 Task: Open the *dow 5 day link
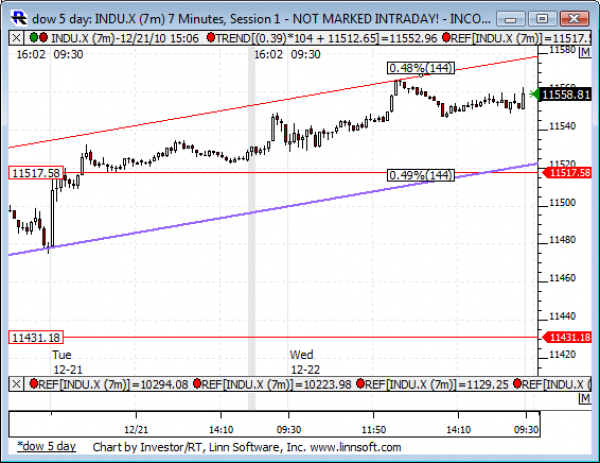click(47, 447)
